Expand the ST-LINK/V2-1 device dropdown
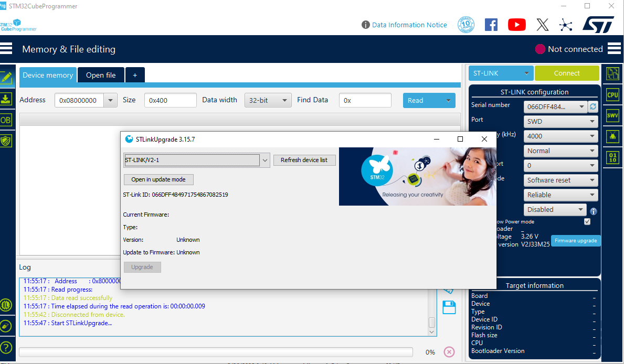Screen dimensions: 624x364 (265, 160)
